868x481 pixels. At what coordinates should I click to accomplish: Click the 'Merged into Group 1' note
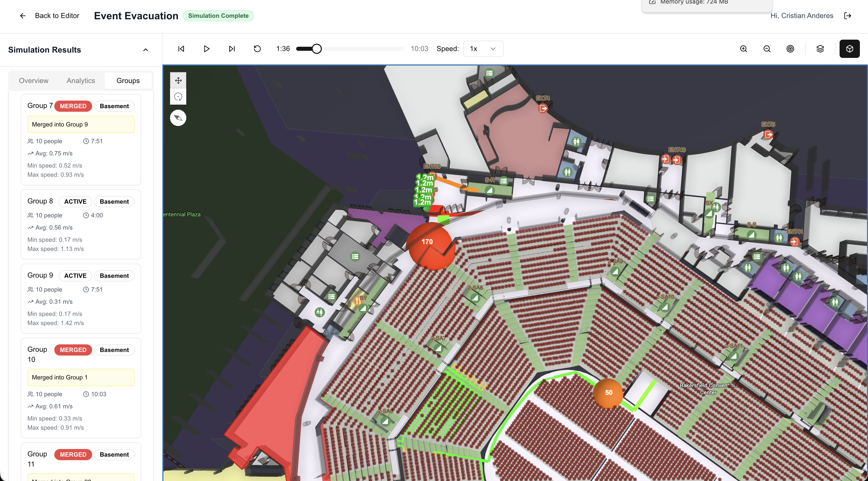point(81,378)
